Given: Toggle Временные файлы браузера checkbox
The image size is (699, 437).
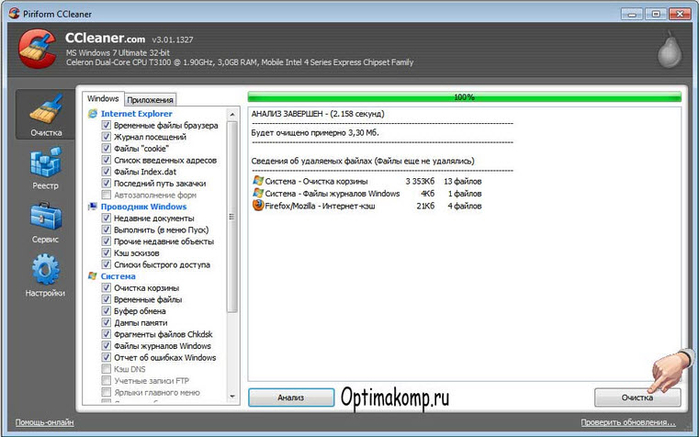Looking at the screenshot, I should 106,125.
